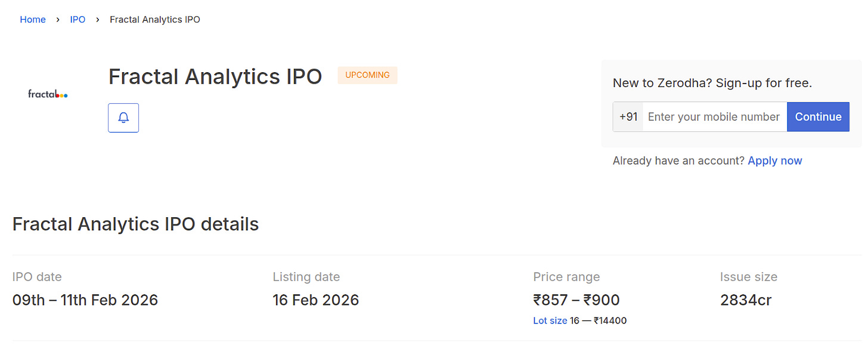
Task: Go to the Home breadcrumb link
Action: [x=33, y=20]
